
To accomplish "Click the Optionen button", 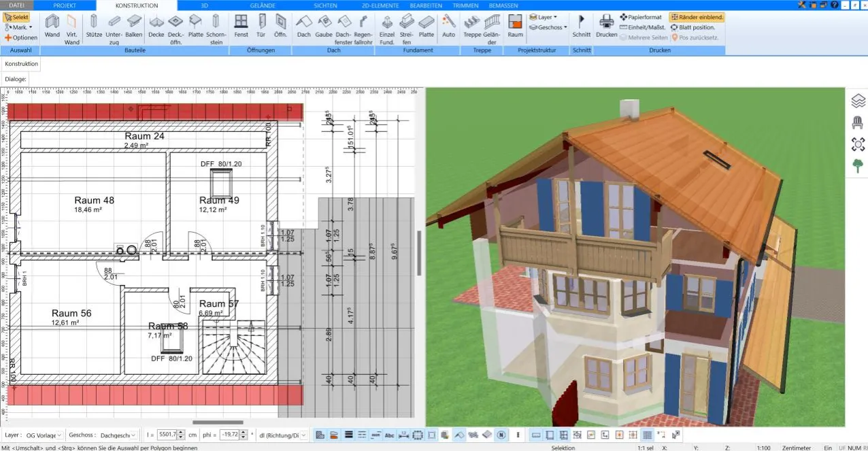I will (21, 37).
